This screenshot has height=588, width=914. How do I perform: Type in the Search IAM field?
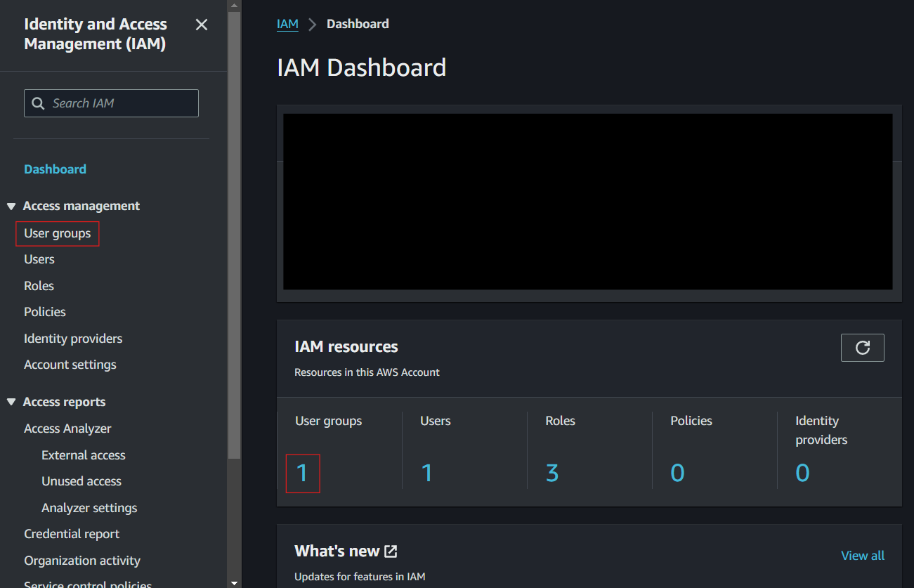[x=119, y=103]
